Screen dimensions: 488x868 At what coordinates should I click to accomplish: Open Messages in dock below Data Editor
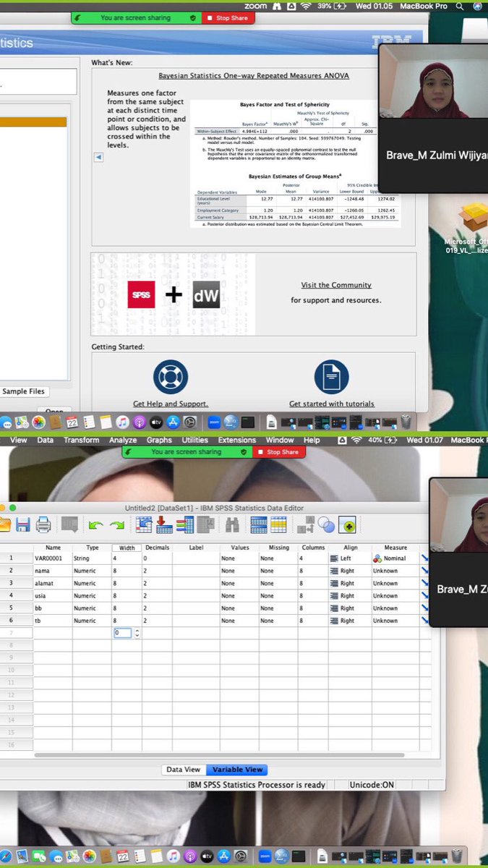click(x=56, y=856)
